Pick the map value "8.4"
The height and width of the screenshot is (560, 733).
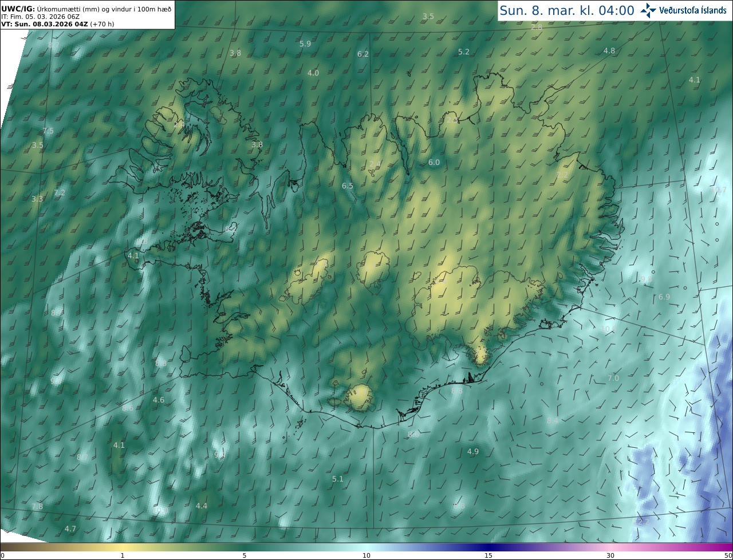click(x=553, y=421)
